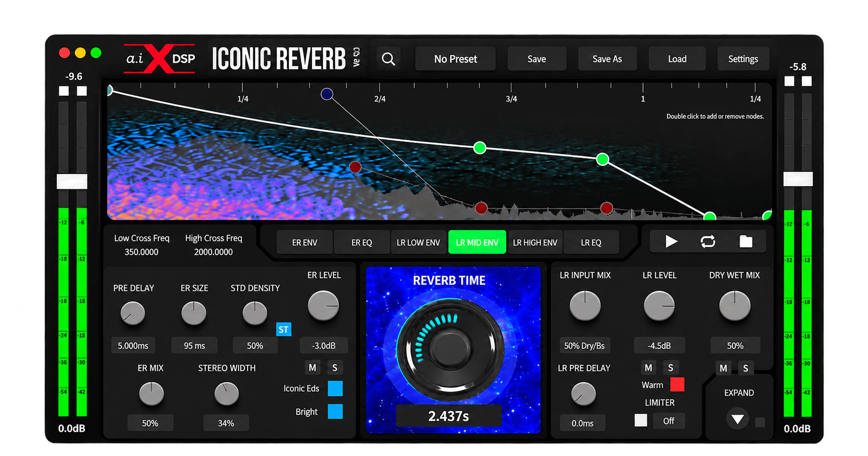Toggle the Iconic Eds blue switch
Viewport: 868px width, 456px height.
pyautogui.click(x=335, y=388)
